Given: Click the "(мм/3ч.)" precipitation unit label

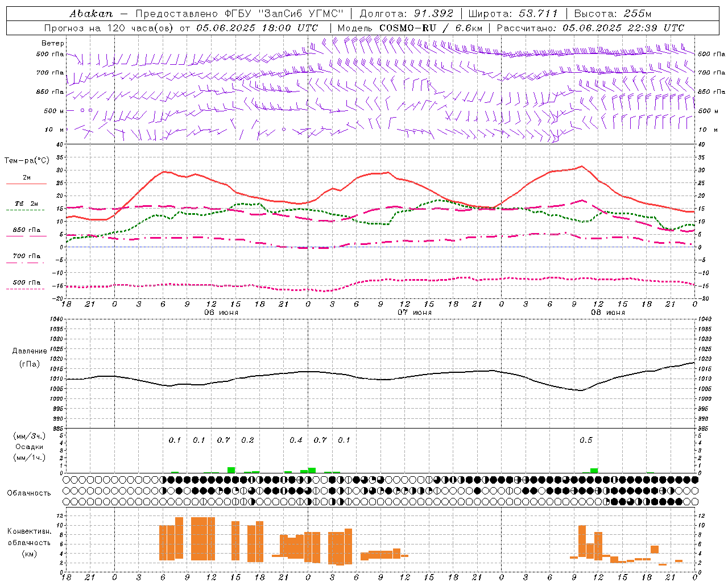Looking at the screenshot, I should point(29,436).
